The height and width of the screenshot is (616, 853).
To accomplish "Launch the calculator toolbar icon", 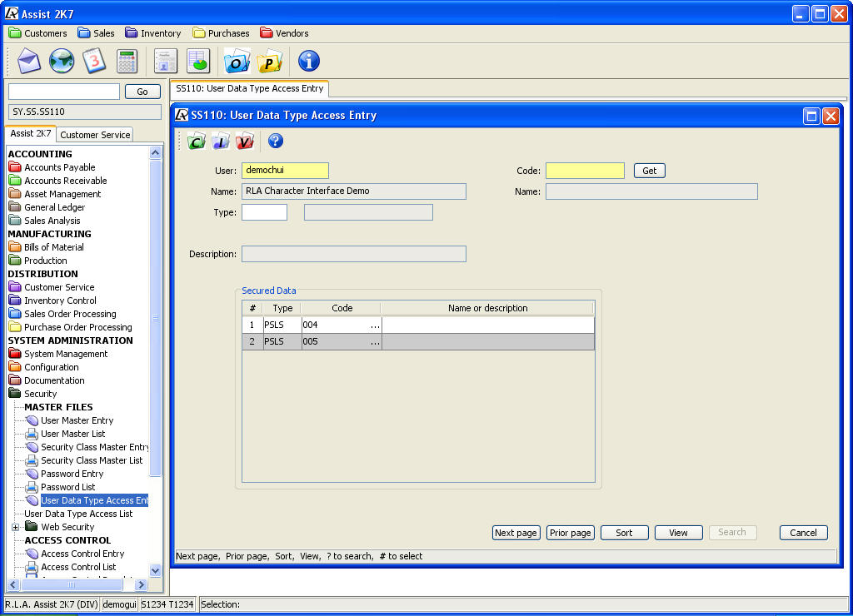I will click(127, 61).
